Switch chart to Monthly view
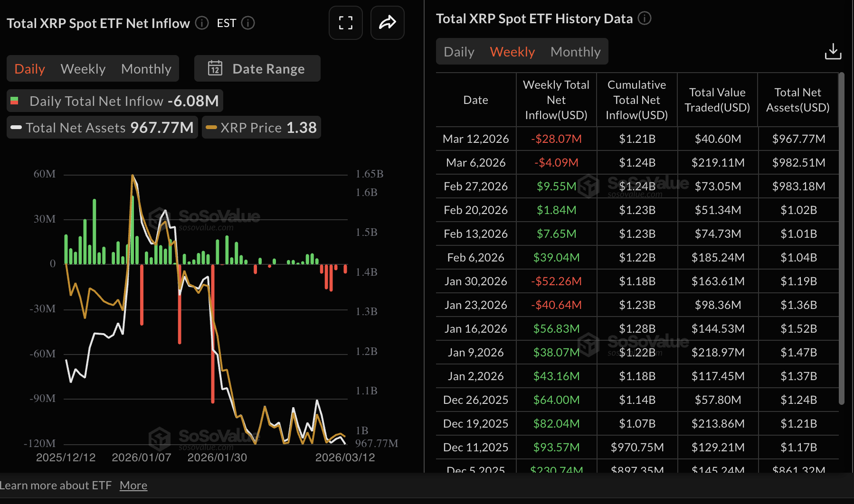The height and width of the screenshot is (504, 854). tap(146, 69)
